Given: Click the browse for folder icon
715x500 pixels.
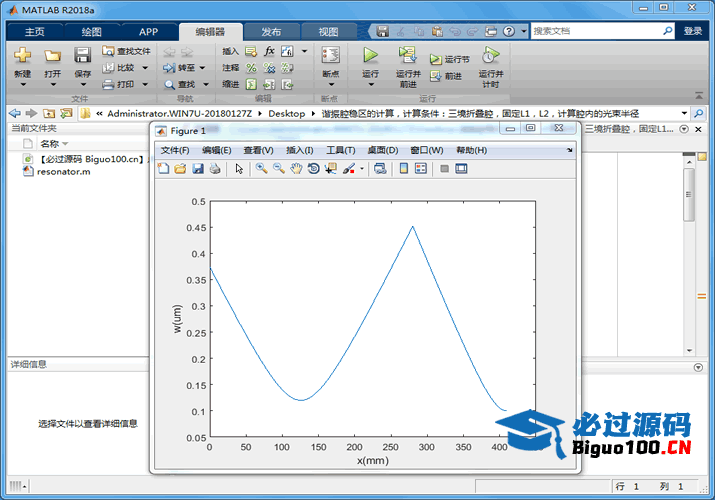Looking at the screenshot, I should (x=67, y=113).
